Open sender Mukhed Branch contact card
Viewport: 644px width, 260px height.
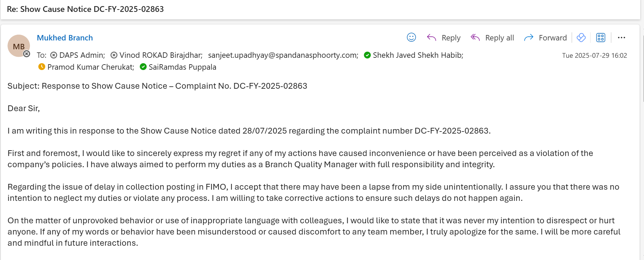pos(65,38)
